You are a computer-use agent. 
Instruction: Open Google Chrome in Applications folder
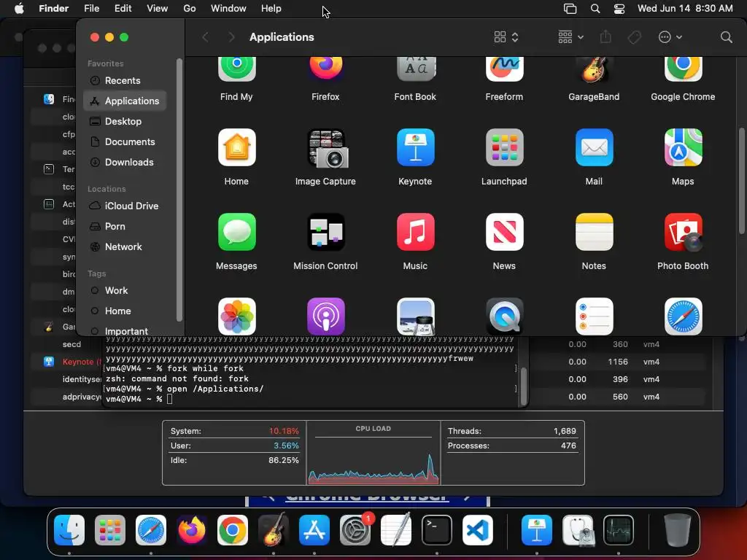tap(683, 69)
